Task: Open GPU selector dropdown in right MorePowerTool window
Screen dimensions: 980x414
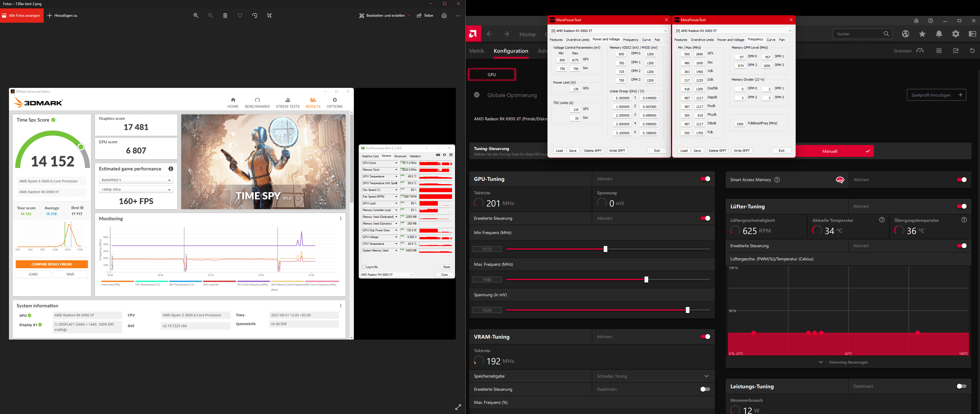Action: (x=733, y=31)
